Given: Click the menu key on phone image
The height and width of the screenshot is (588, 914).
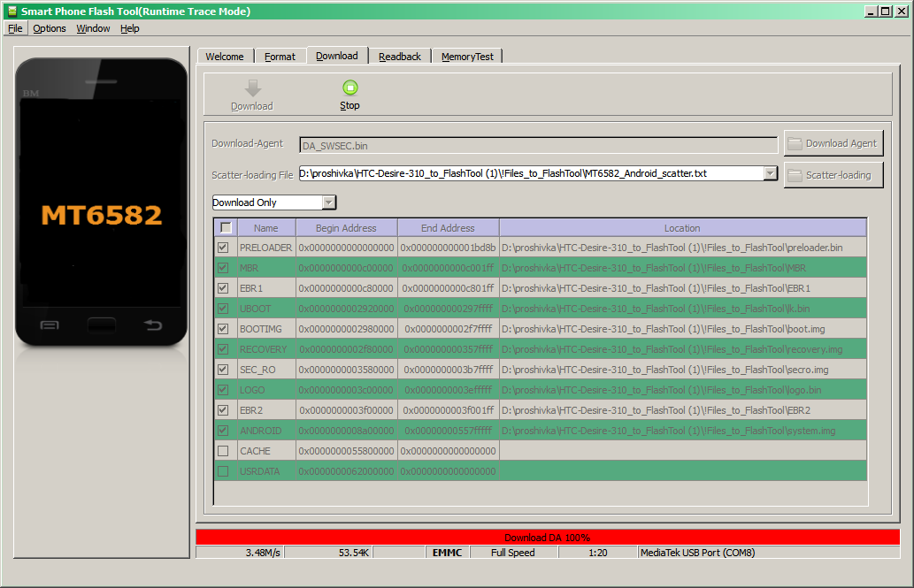Looking at the screenshot, I should click(50, 325).
